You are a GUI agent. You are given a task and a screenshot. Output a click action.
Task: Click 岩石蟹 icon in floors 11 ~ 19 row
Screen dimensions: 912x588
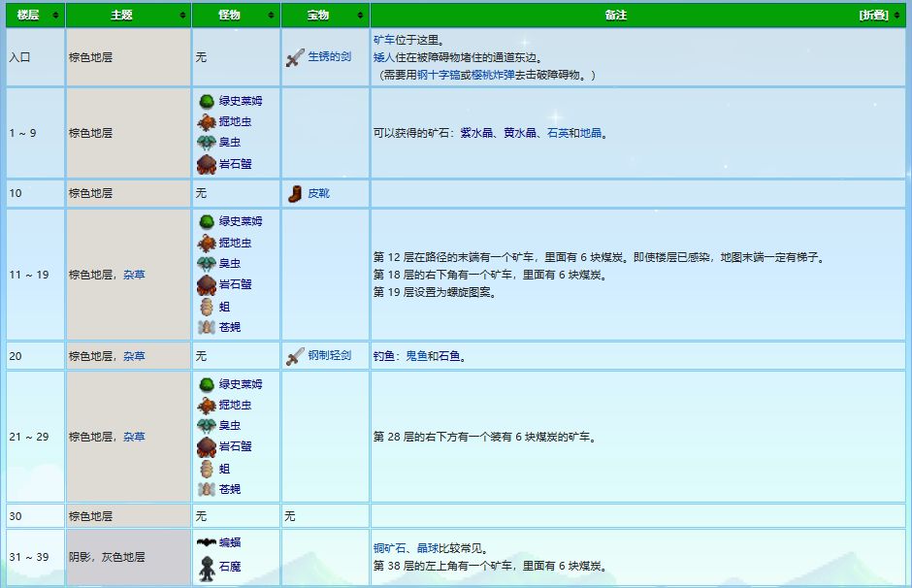pos(207,285)
